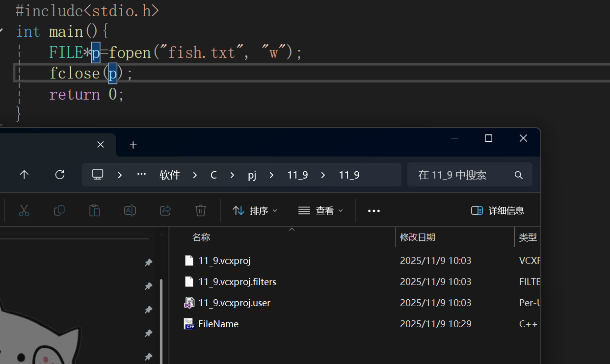Select the file named FileName

point(218,324)
